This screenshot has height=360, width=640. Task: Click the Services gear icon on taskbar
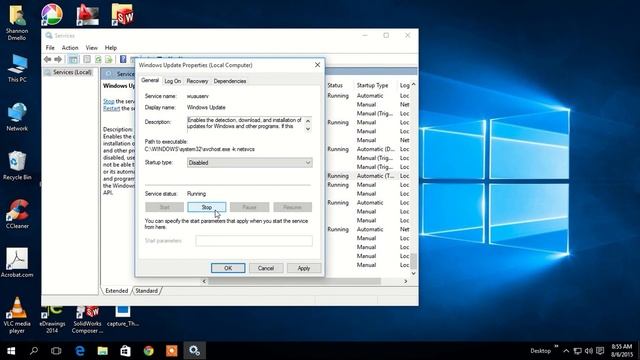[x=194, y=351]
